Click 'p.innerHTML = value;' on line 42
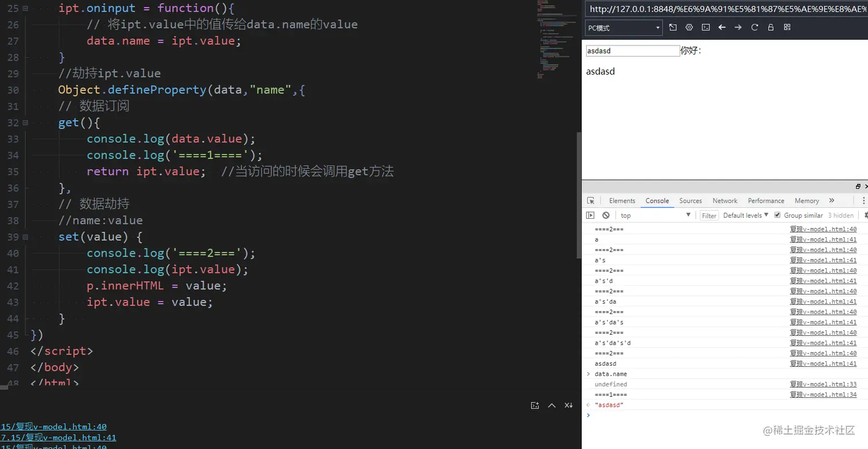The height and width of the screenshot is (449, 868). click(157, 285)
